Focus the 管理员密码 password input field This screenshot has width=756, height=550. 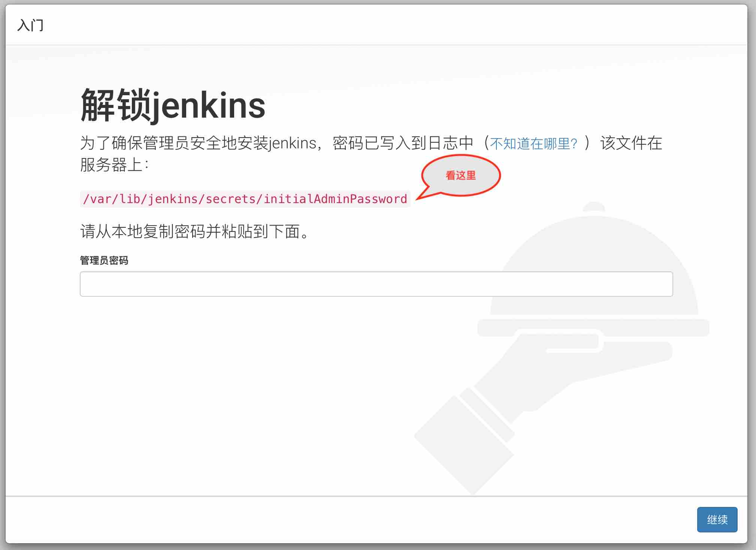coord(376,284)
